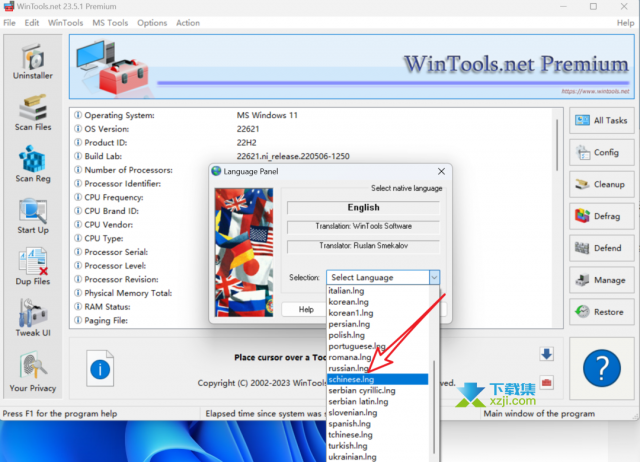Open the WinTools menu
This screenshot has height=462, width=640.
tap(65, 23)
